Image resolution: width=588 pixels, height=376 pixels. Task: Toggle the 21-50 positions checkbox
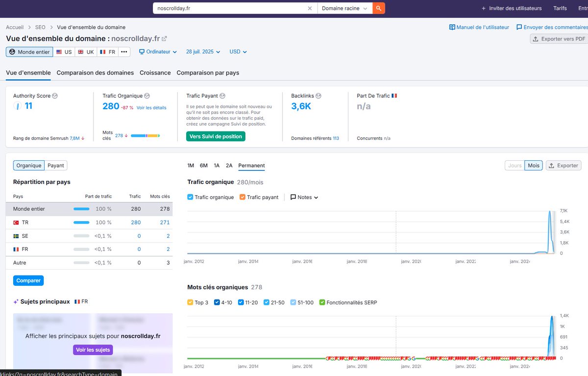point(266,302)
